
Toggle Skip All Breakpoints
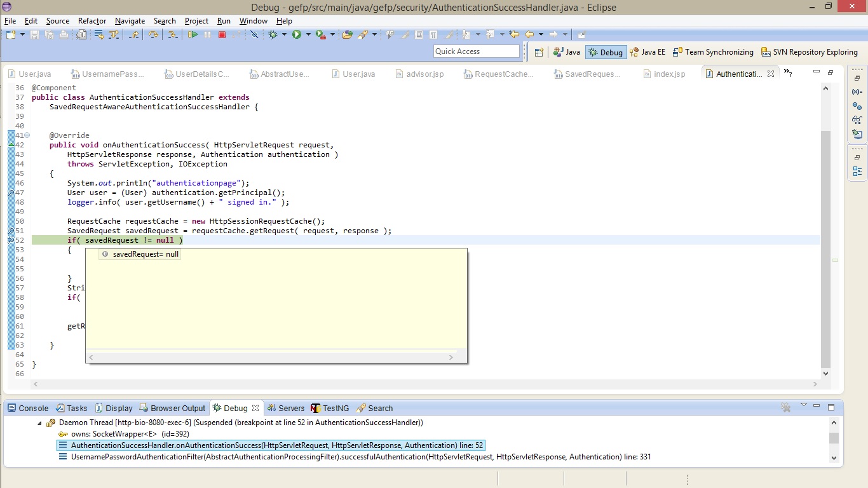(x=254, y=35)
